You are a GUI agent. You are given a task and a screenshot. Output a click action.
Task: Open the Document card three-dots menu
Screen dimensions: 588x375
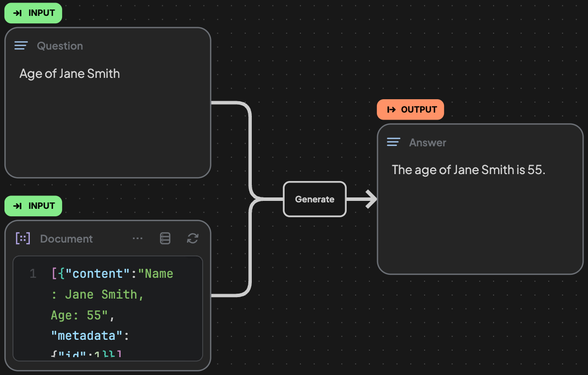click(x=138, y=239)
